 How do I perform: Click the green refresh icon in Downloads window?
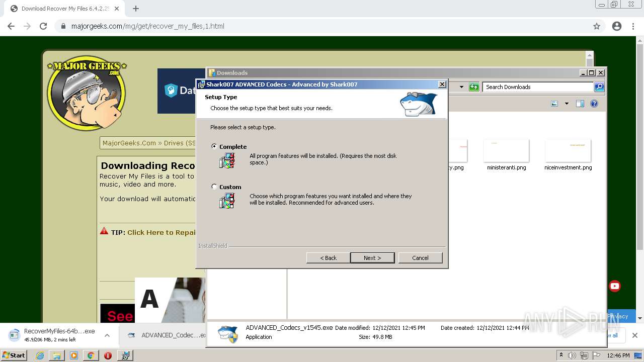click(x=474, y=87)
